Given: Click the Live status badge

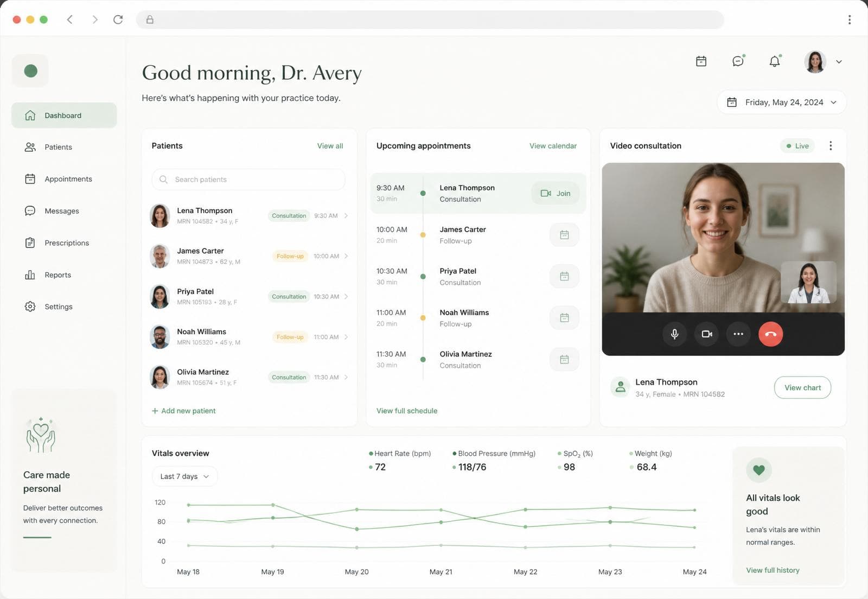Looking at the screenshot, I should 797,146.
